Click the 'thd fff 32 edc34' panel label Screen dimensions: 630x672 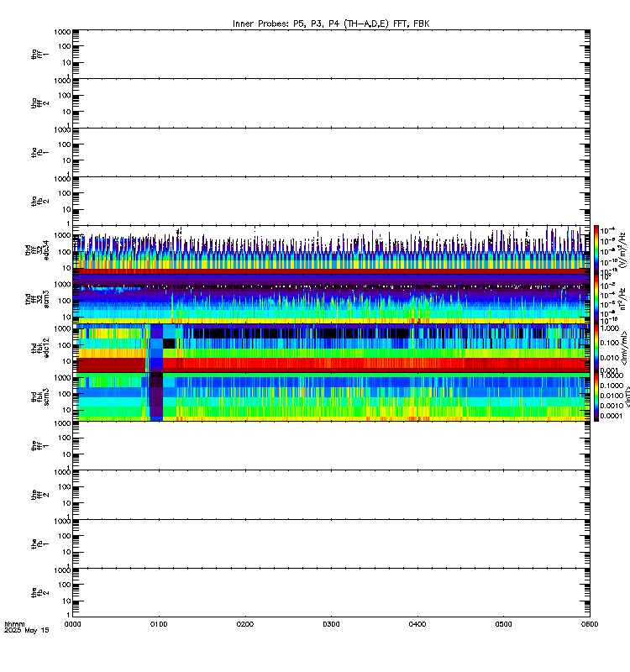pyautogui.click(x=37, y=249)
